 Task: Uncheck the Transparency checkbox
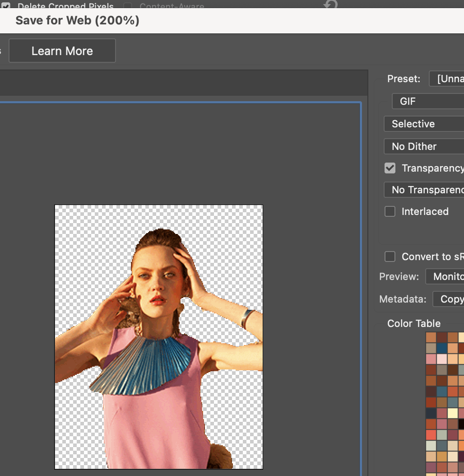(390, 168)
